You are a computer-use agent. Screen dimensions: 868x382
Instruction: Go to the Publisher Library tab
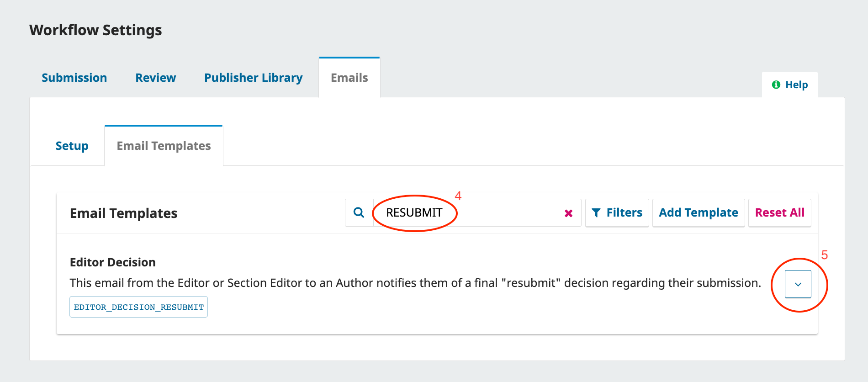(253, 78)
